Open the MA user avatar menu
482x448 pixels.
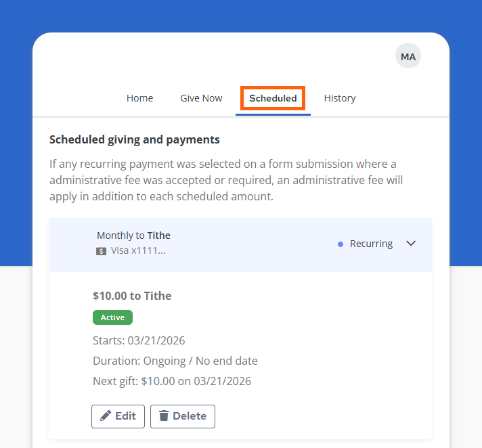(408, 57)
